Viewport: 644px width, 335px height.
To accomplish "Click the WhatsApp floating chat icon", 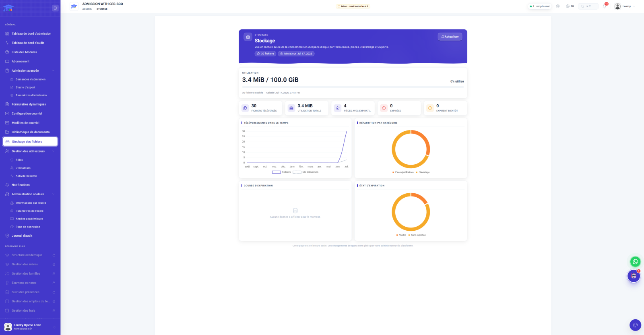I will click(x=635, y=262).
